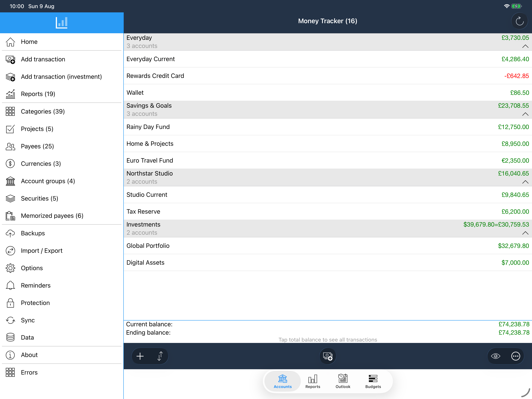
Task: Tap the Wi-Fi indicator in status bar
Action: pyautogui.click(x=506, y=6)
